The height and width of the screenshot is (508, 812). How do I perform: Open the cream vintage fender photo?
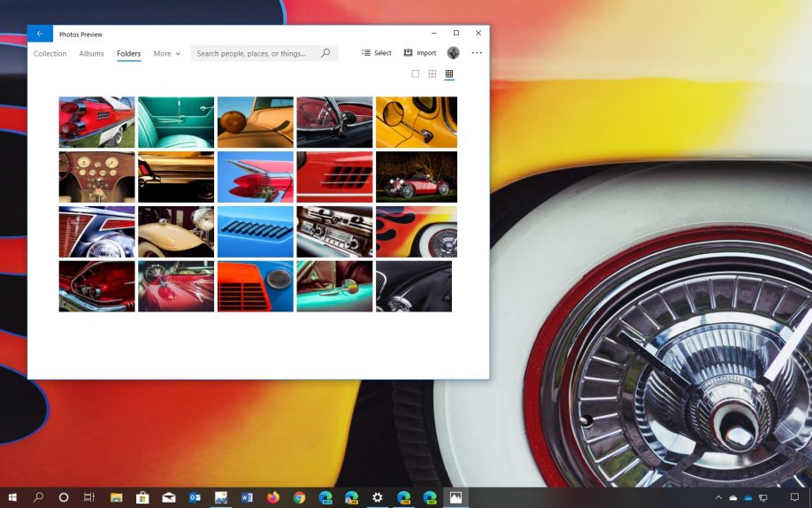(176, 232)
